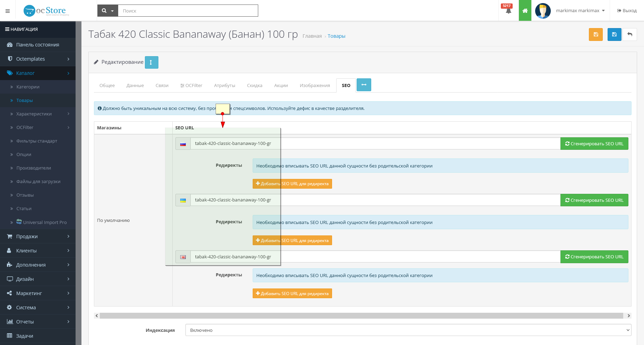Switch to the Атрибуты tab
Image resolution: width=644 pixels, height=345 pixels.
coord(224,86)
